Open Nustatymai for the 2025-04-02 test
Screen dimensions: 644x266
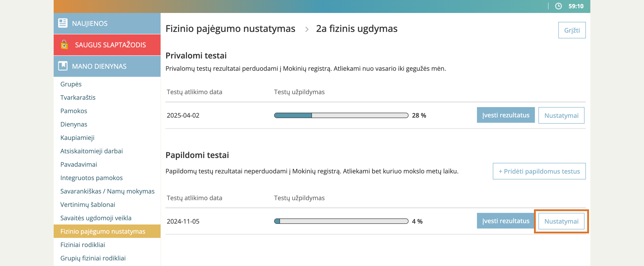point(561,115)
